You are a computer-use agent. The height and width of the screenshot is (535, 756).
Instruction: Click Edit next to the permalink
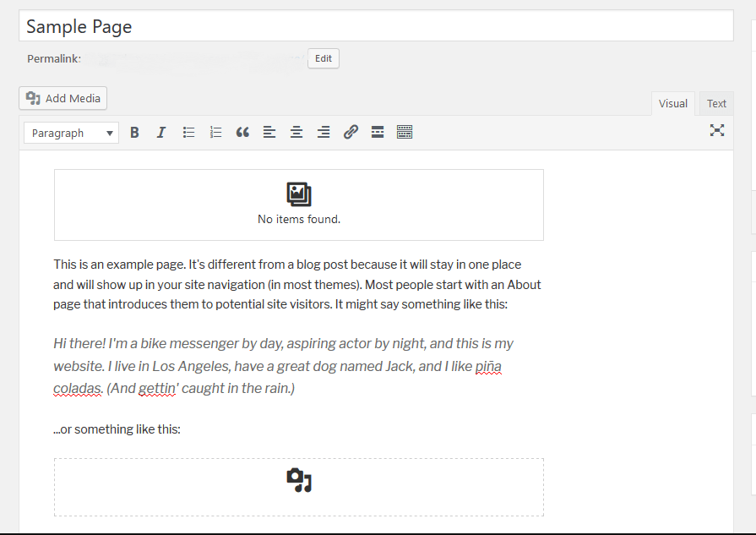324,58
